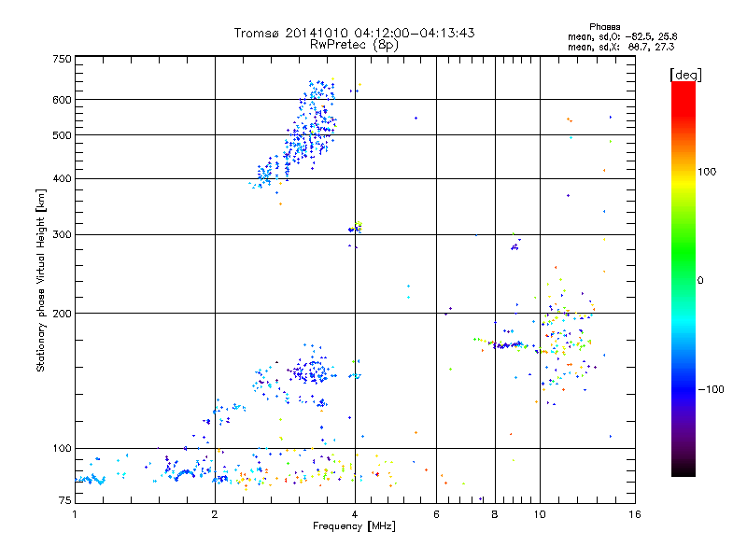Click x-axis tick label 2

215,514
